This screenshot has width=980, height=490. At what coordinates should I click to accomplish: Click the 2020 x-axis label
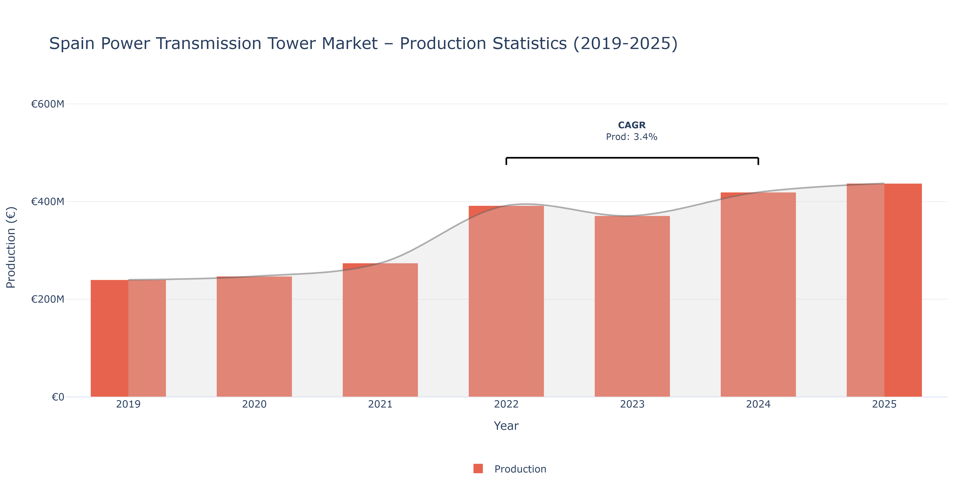tap(254, 404)
